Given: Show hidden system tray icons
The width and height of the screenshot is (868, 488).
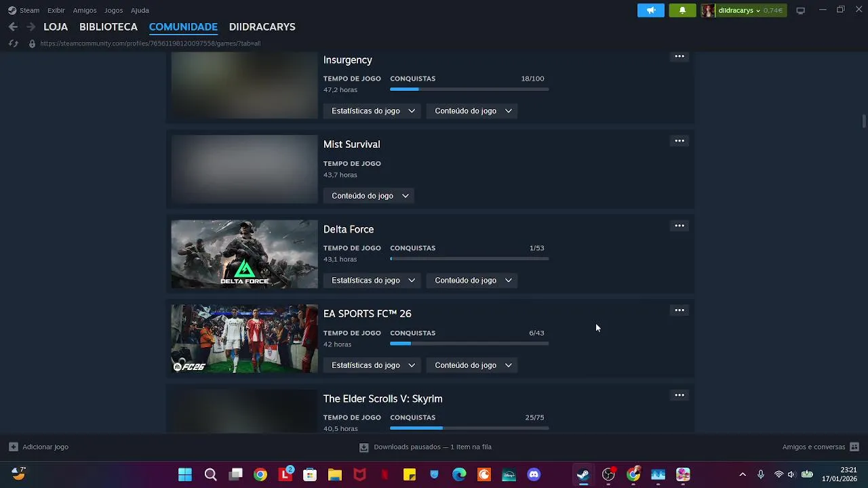Looking at the screenshot, I should [743, 474].
